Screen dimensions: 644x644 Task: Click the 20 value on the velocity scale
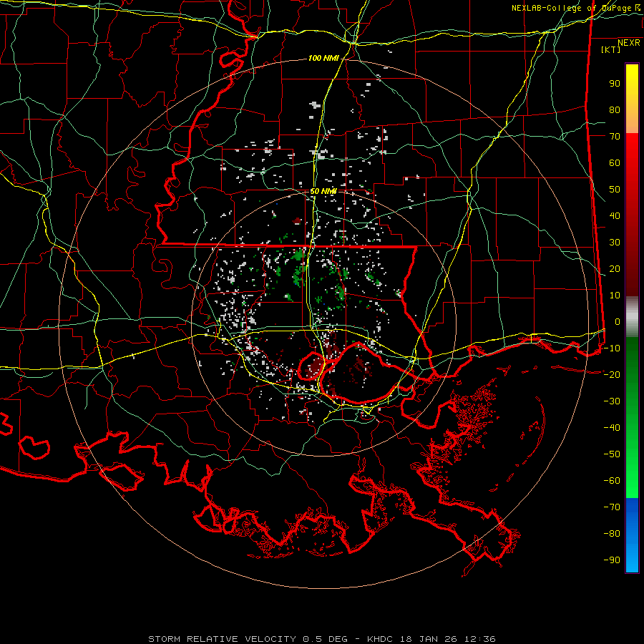coord(615,268)
